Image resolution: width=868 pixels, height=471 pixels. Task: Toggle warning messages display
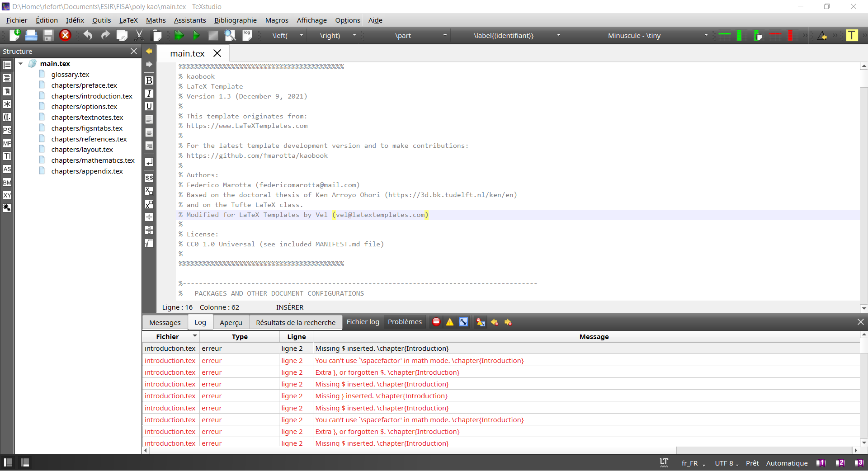pos(449,322)
